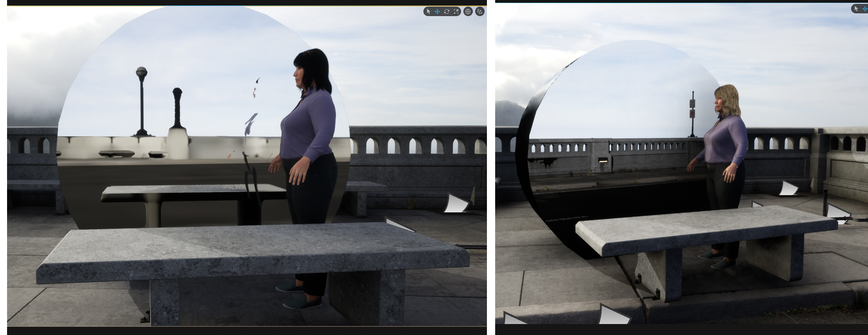Toggle the world coordinate globe icon
868x335 pixels.
pos(468,12)
